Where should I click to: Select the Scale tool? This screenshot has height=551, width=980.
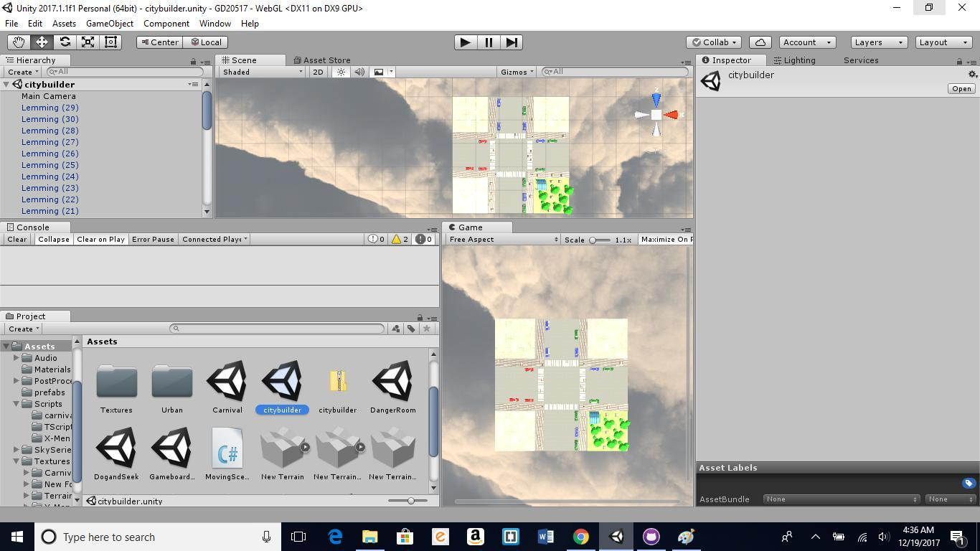[x=88, y=42]
